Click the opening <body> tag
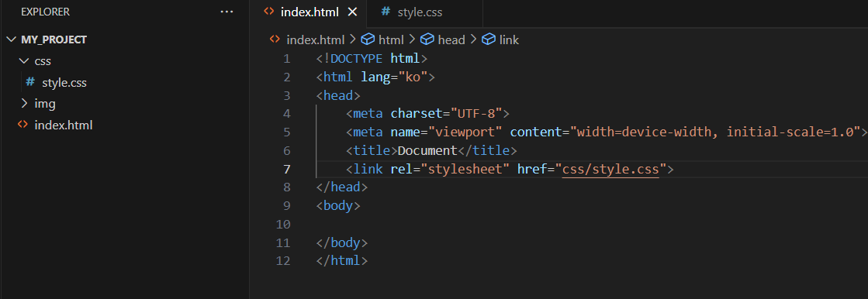Viewport: 868px width, 299px height. coord(338,206)
